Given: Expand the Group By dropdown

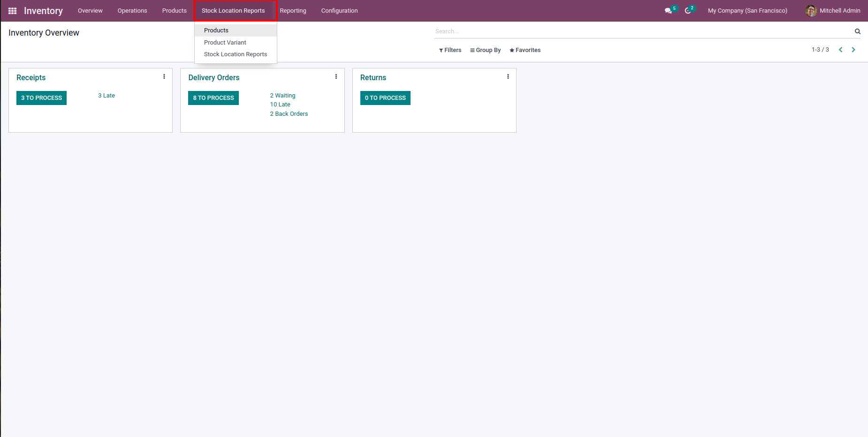Looking at the screenshot, I should pos(486,50).
